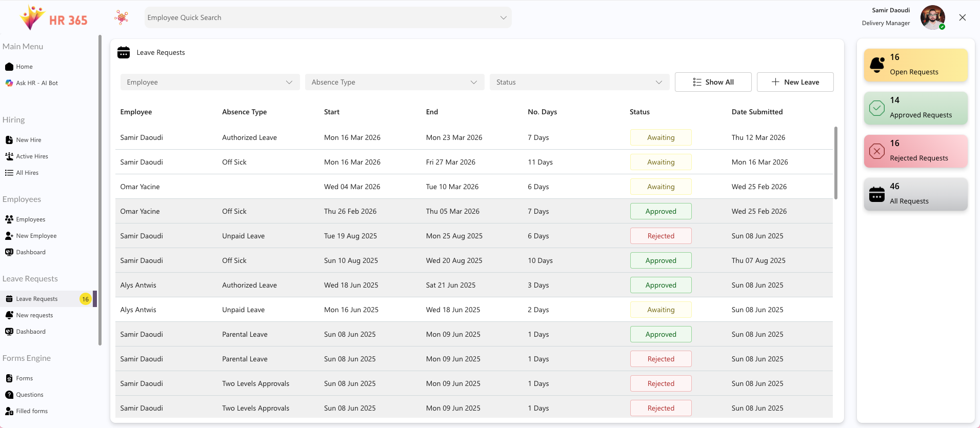Click the HR 365 logo icon

pos(32,18)
